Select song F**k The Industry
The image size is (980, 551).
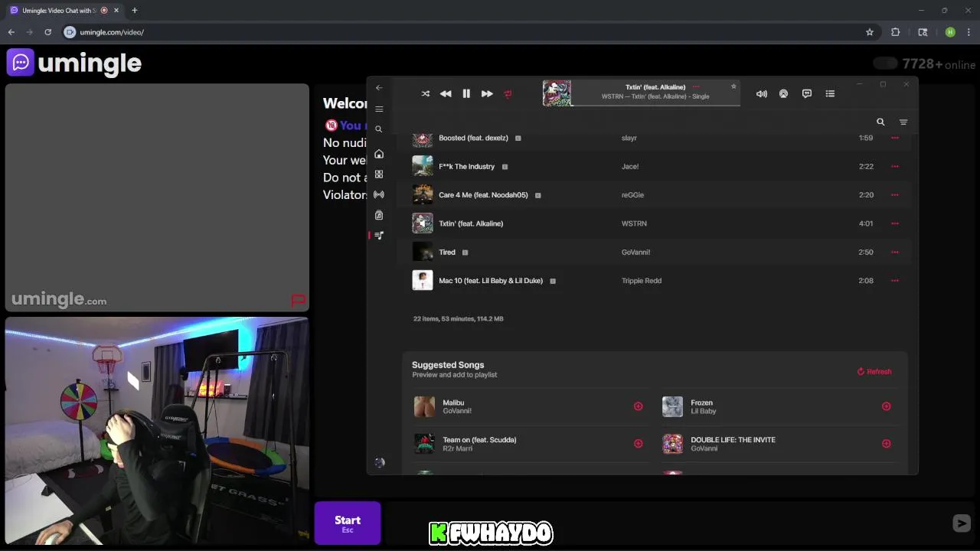[466, 167]
